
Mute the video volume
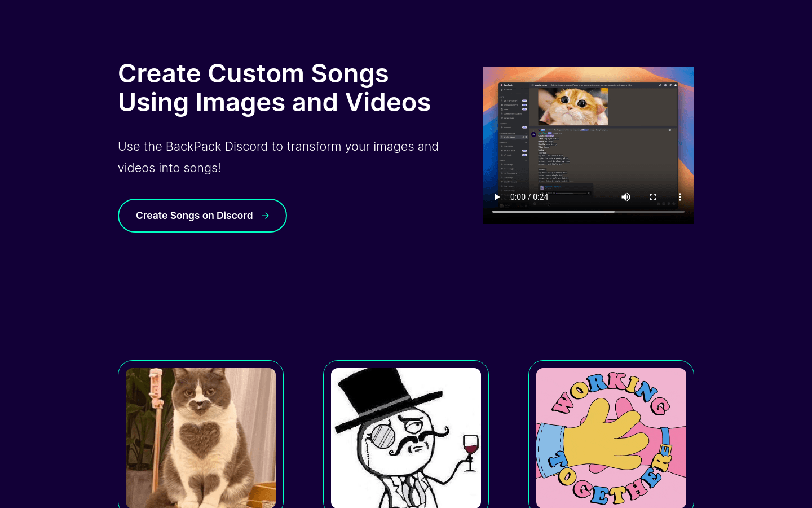coord(626,197)
